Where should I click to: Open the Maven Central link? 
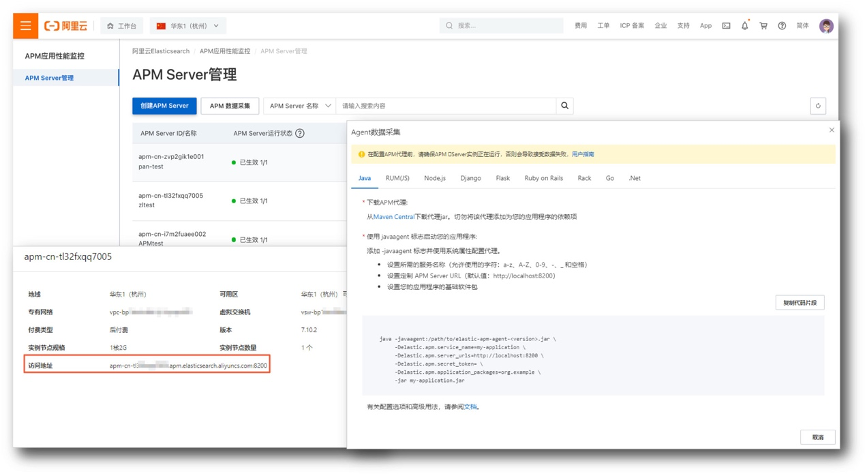tap(393, 217)
